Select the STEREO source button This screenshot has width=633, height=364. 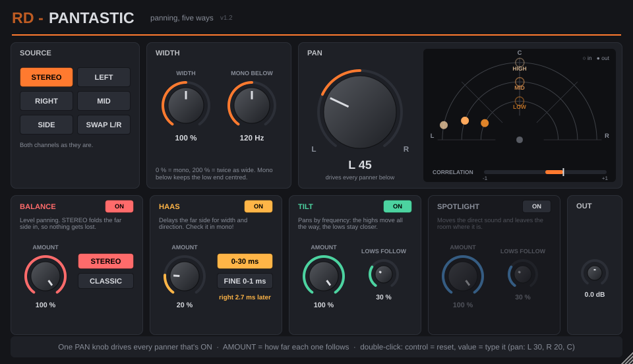[x=46, y=77]
